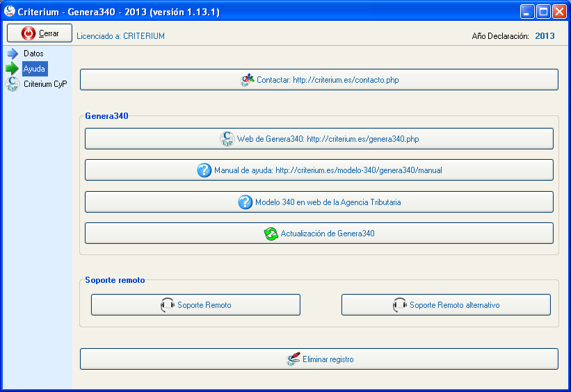This screenshot has width=571, height=392.
Task: Open the Datos section
Action: (33, 54)
